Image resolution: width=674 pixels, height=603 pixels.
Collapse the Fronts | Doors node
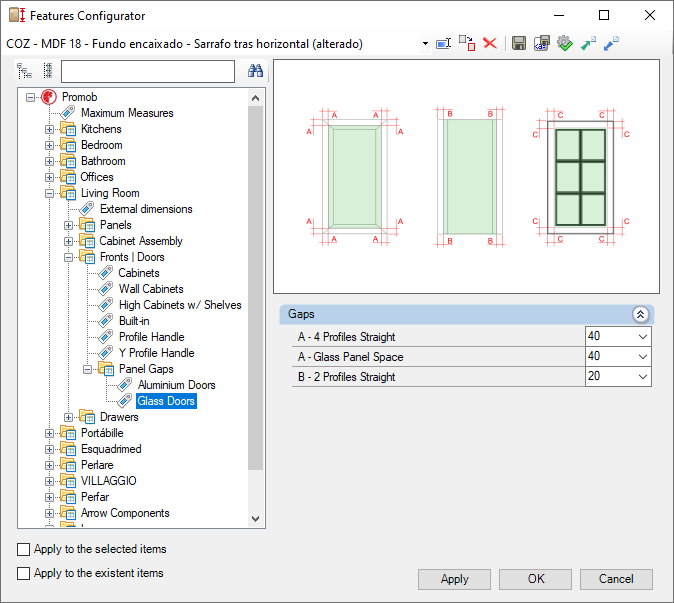[68, 257]
